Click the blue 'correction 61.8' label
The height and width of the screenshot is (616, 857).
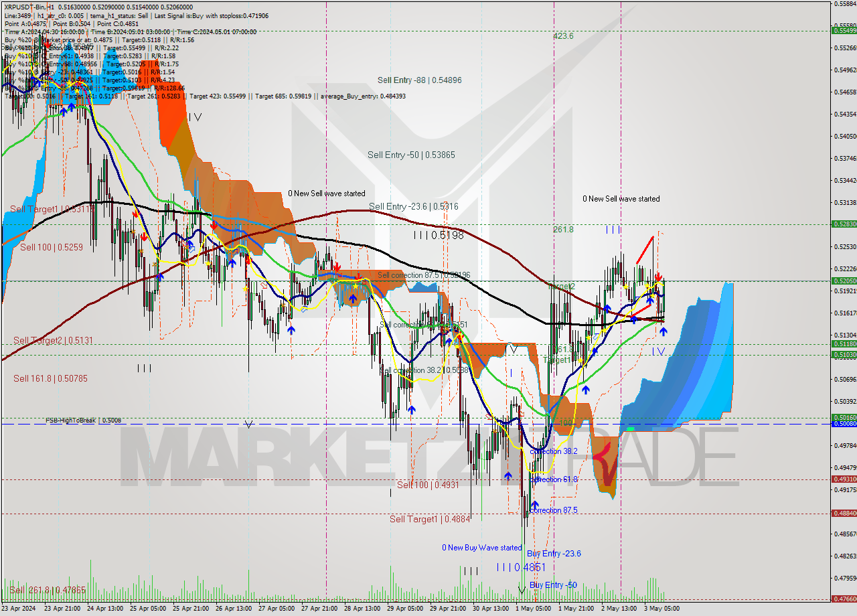554,479
